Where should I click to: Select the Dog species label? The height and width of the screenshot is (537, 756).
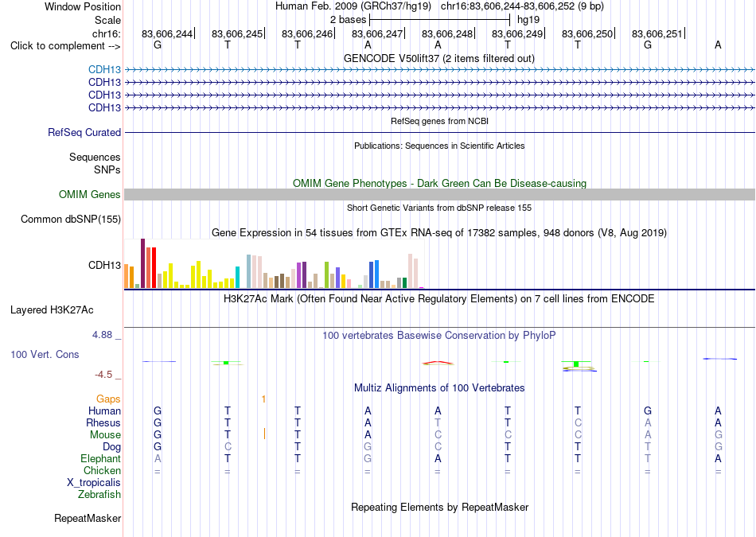click(111, 447)
